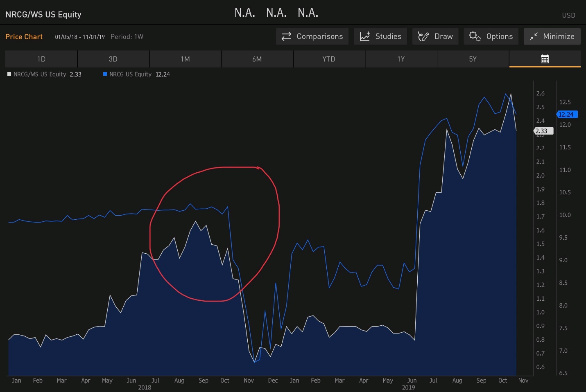
Task: Click the 2018 year label on axis
Action: (x=145, y=387)
